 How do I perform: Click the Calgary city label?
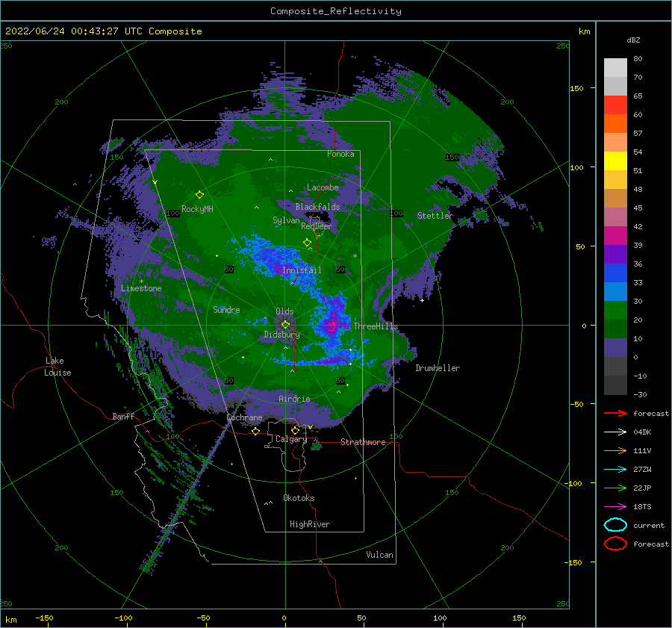(x=291, y=439)
